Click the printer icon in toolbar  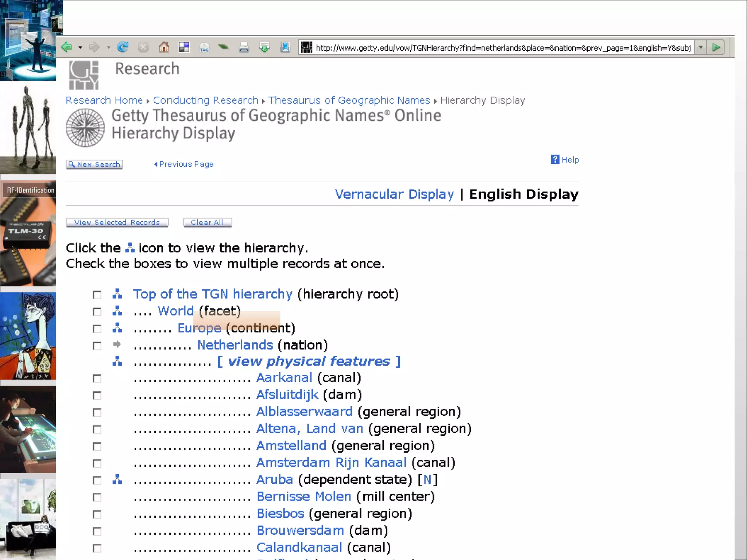click(x=244, y=47)
